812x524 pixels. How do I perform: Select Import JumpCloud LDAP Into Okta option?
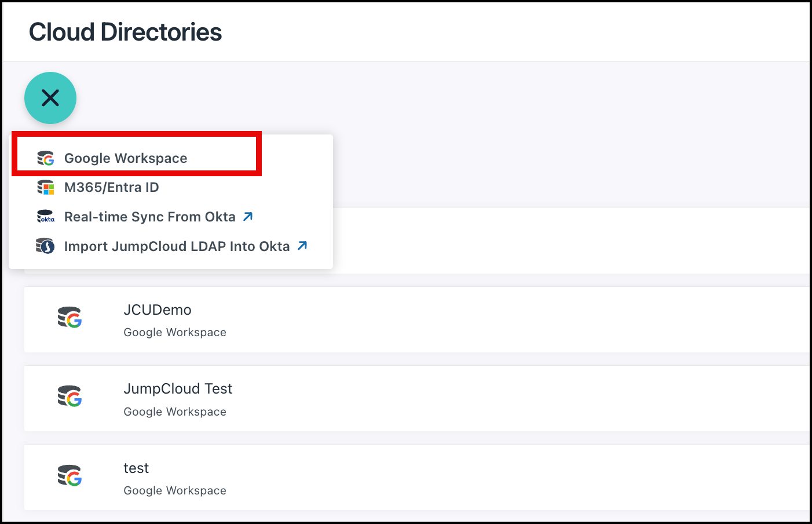coord(177,245)
